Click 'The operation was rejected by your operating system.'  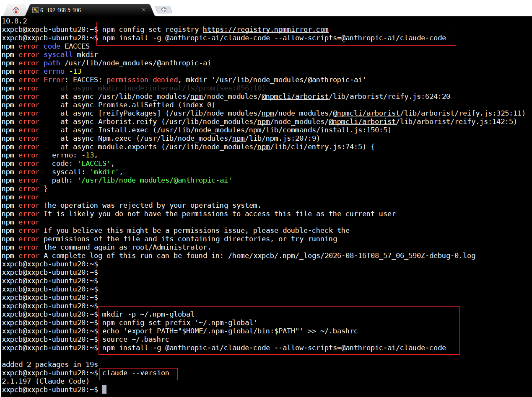click(x=153, y=205)
